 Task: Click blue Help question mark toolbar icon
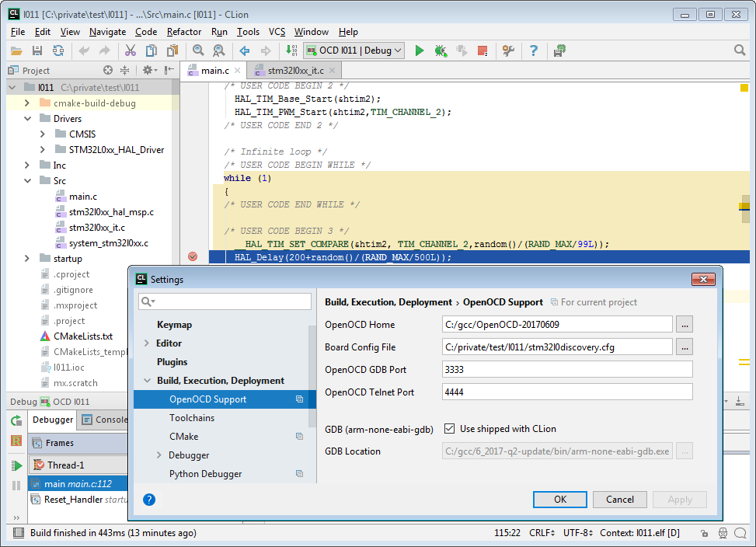tap(534, 51)
